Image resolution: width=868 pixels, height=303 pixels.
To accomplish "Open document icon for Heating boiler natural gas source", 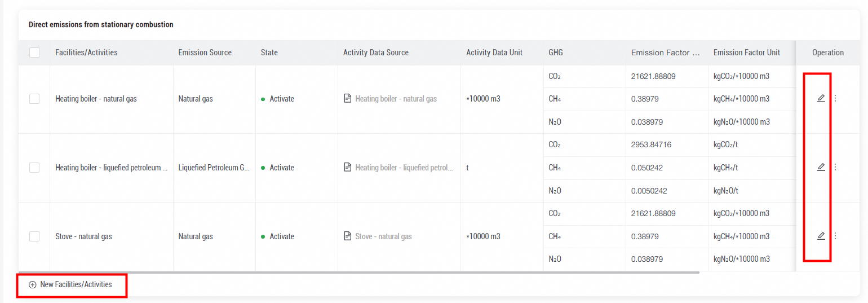I will click(348, 99).
